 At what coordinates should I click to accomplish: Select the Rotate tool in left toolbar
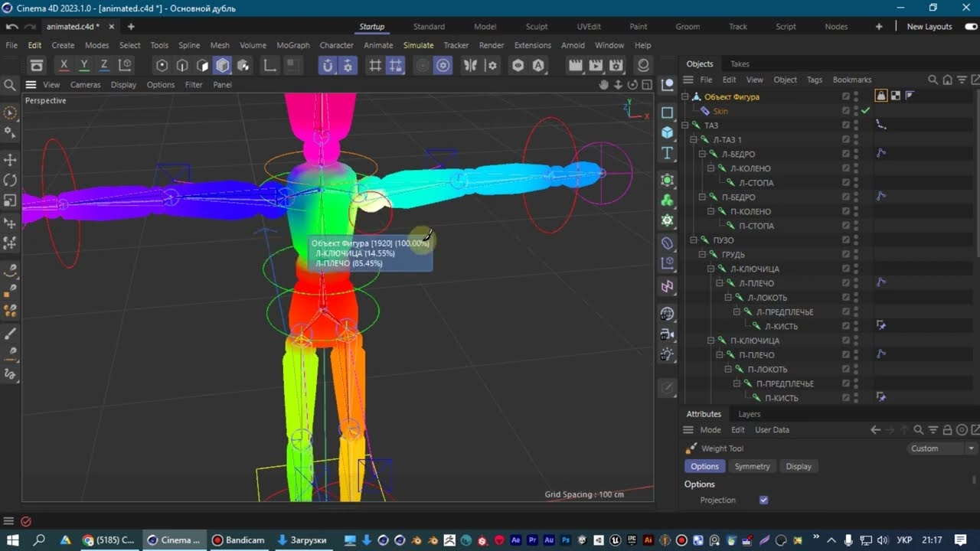pos(10,181)
